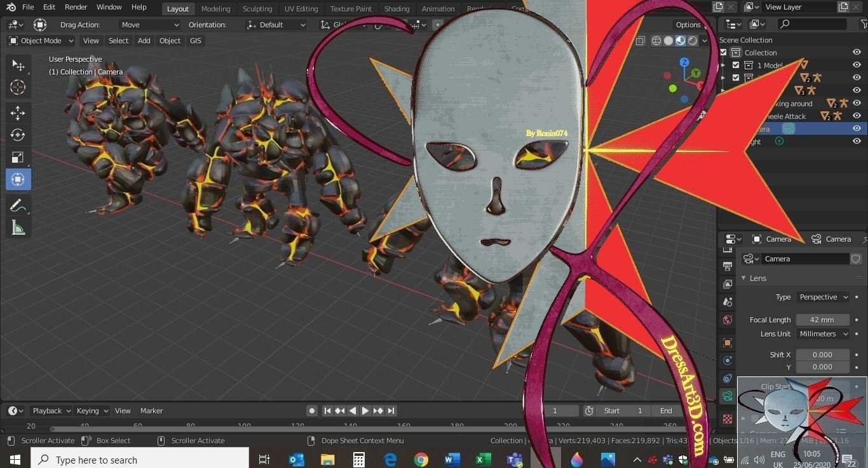This screenshot has width=868, height=468.
Task: Open the Output properties tab
Action: click(x=728, y=266)
